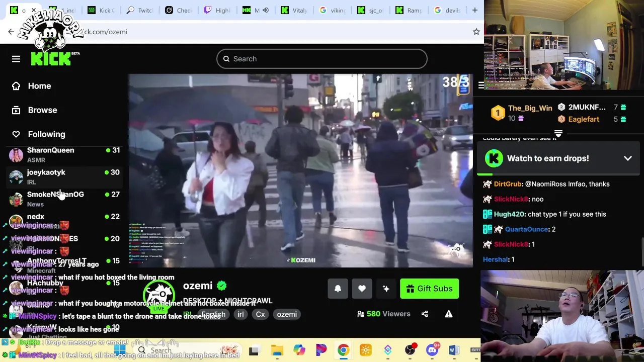Screen dimensions: 644x362
Task: Open File Explorer from the taskbar
Action: [277, 350]
